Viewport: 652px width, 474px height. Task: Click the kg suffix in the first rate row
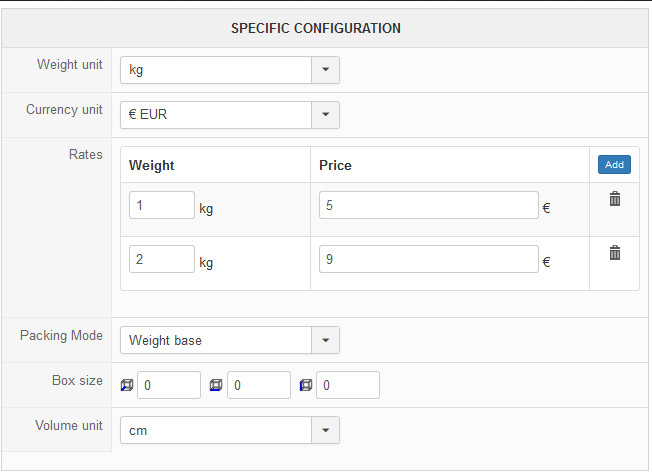click(x=206, y=208)
